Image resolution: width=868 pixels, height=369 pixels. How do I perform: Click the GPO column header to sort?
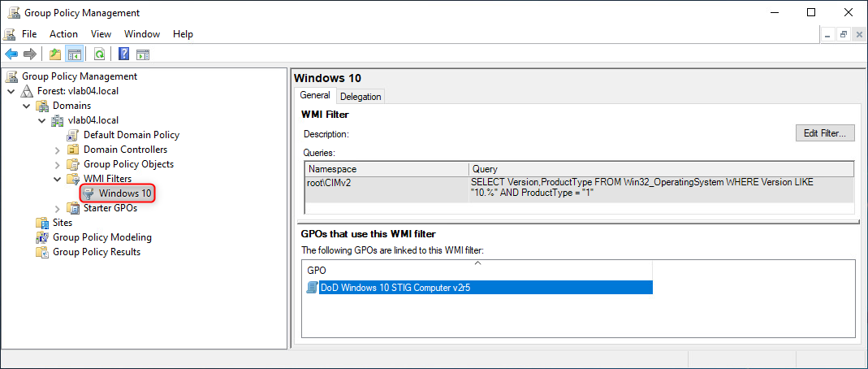pyautogui.click(x=477, y=270)
